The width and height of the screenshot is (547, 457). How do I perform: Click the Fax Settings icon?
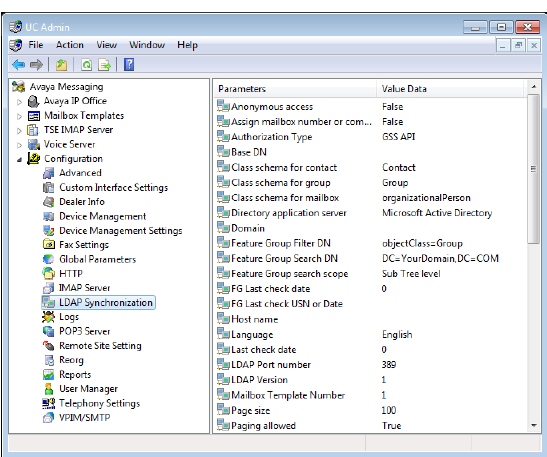(x=48, y=245)
